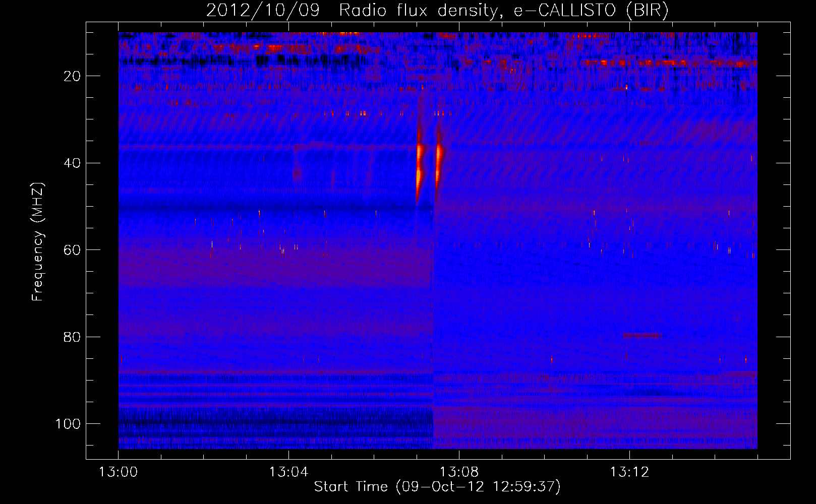Click the '20' frequency tick label
This screenshot has width=816, height=504.
pyautogui.click(x=73, y=76)
